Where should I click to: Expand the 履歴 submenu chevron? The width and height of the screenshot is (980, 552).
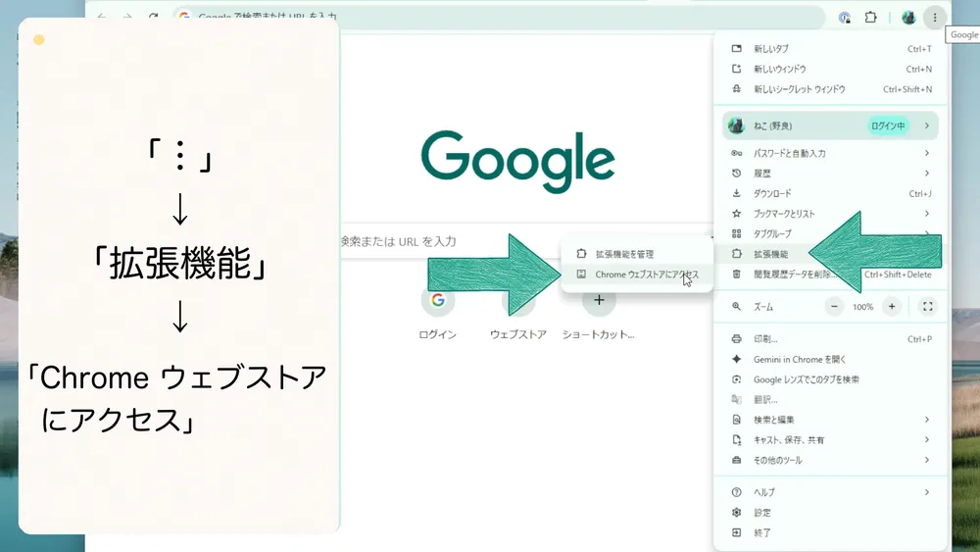tap(927, 174)
